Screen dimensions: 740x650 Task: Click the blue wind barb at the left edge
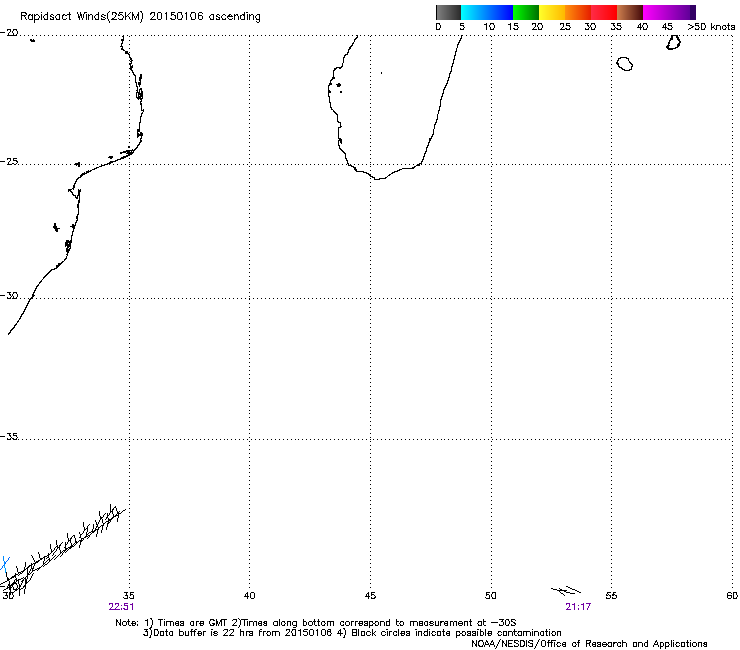point(5,564)
